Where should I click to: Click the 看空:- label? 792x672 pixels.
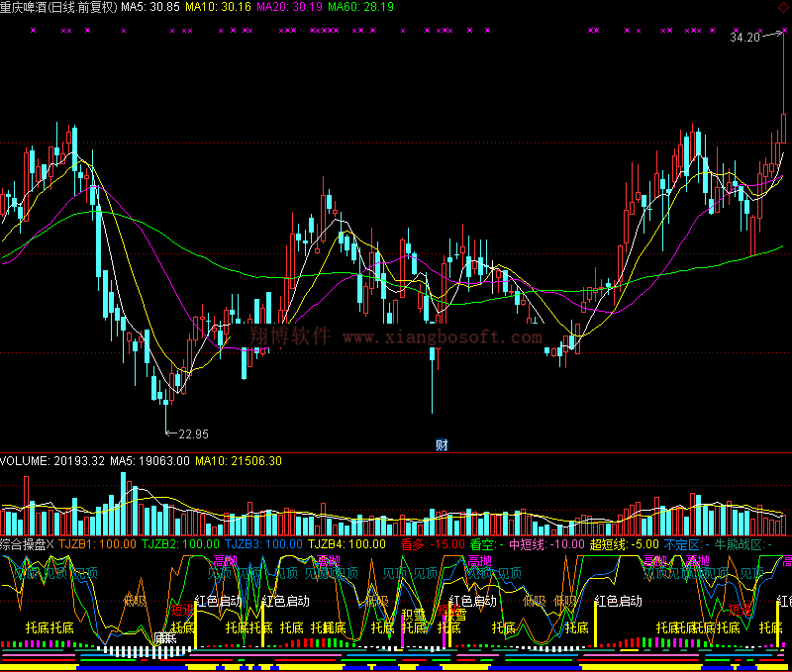487,544
